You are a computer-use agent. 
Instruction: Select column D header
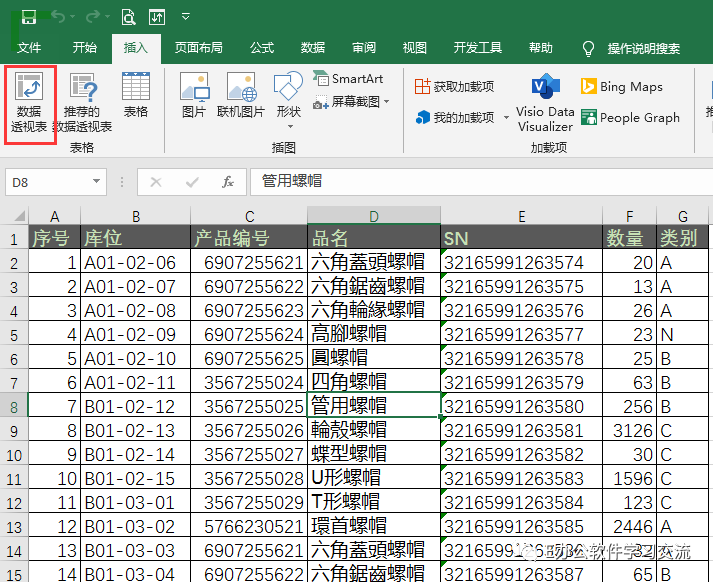pyautogui.click(x=374, y=216)
